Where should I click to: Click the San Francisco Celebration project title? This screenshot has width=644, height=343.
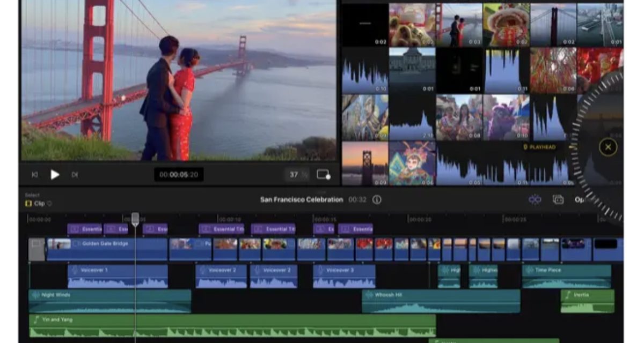[301, 200]
